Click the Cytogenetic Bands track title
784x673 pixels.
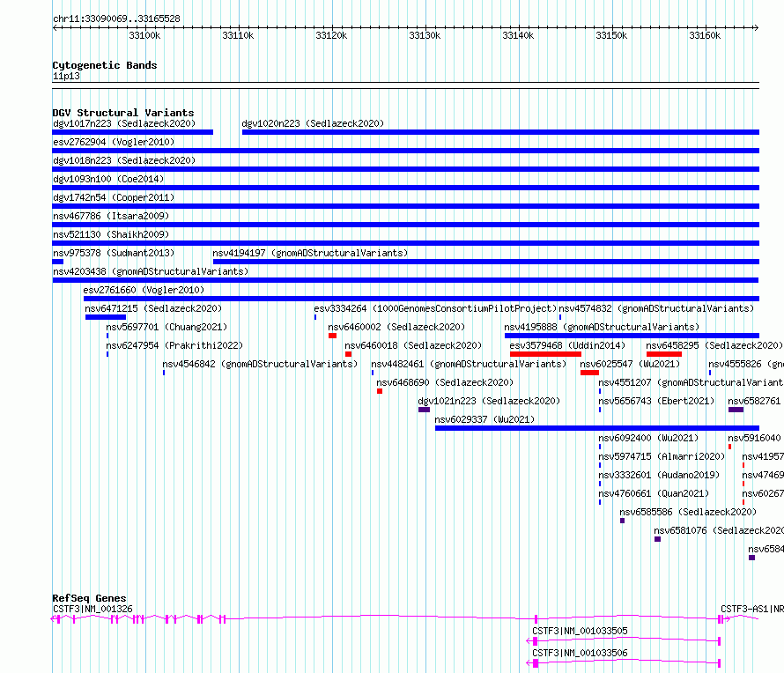[x=105, y=65]
